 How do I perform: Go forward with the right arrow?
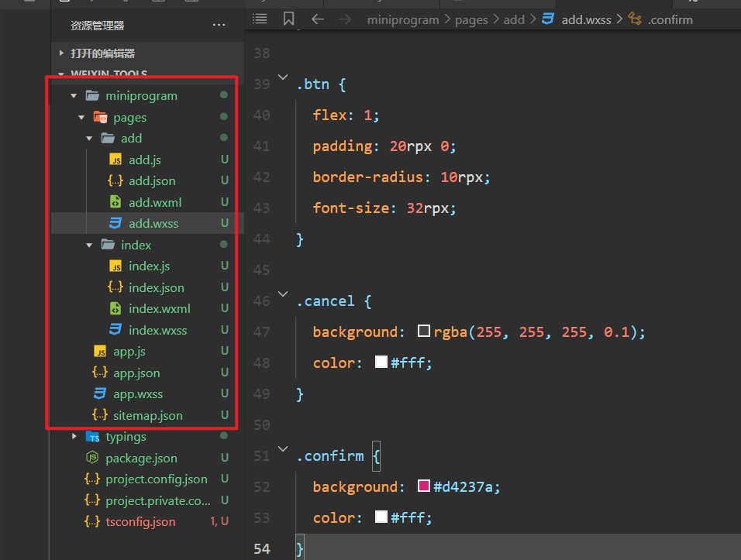pyautogui.click(x=346, y=19)
